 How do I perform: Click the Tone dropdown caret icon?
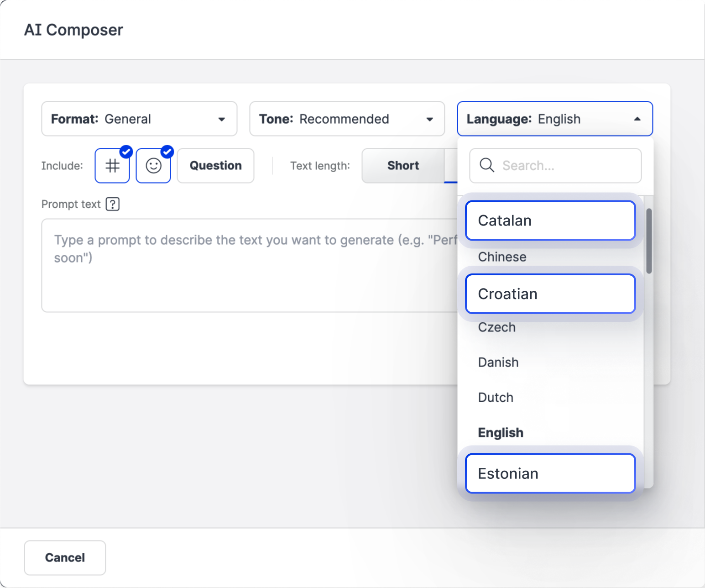point(429,120)
